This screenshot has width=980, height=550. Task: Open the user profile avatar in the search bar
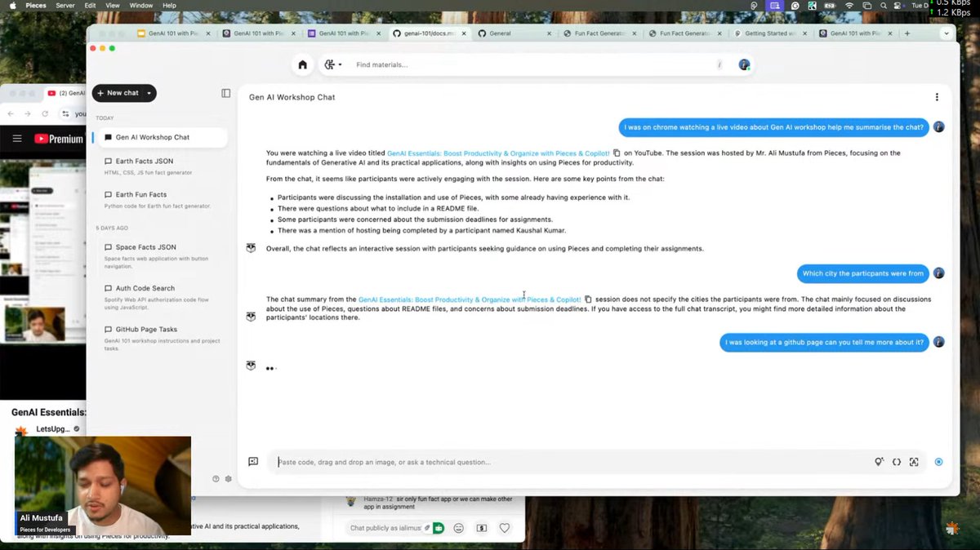[x=744, y=64]
